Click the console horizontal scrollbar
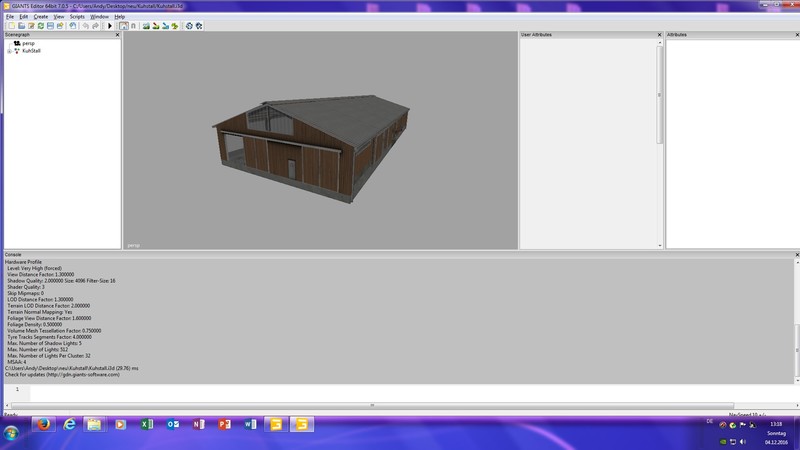This screenshot has width=800, height=450. [x=372, y=405]
